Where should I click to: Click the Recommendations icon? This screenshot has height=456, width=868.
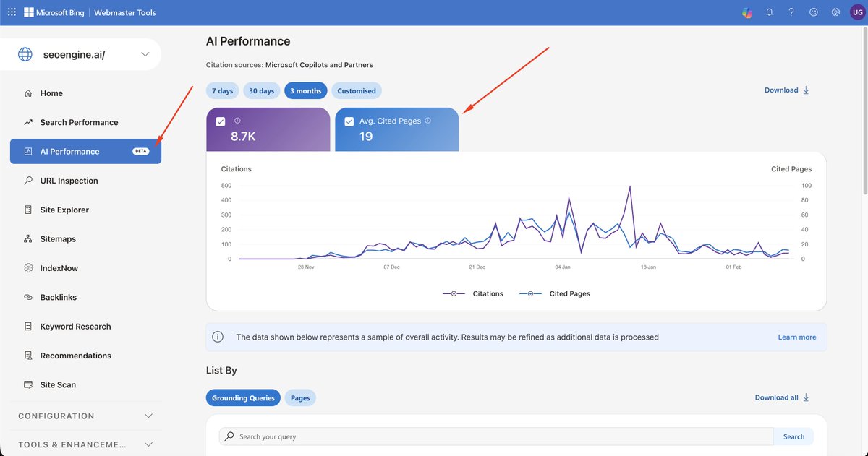click(28, 356)
